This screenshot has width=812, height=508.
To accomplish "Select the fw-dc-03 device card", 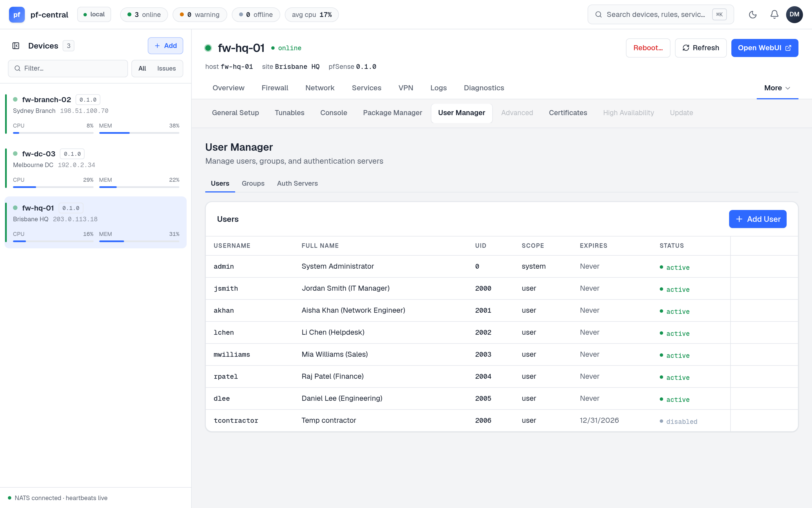I will pos(96,168).
